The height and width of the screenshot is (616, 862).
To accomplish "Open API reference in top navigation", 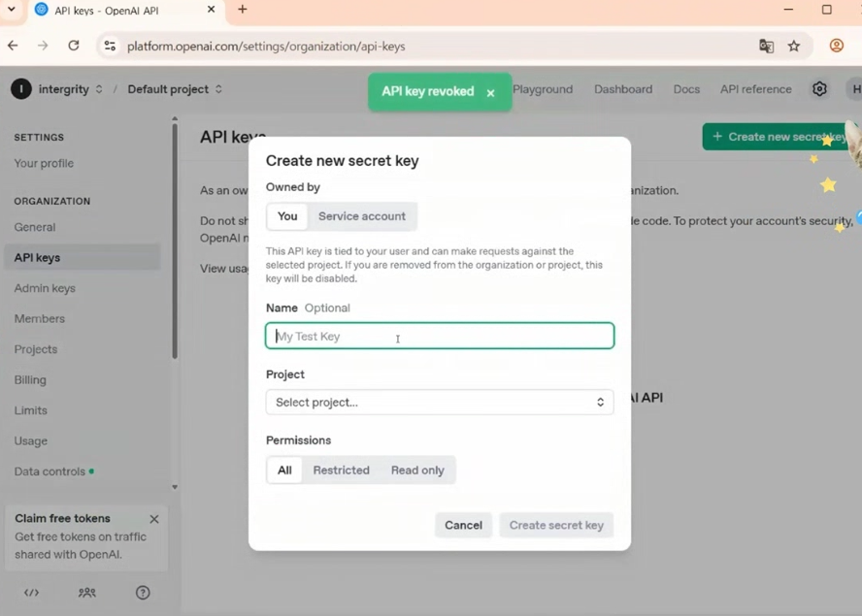I will coord(756,89).
